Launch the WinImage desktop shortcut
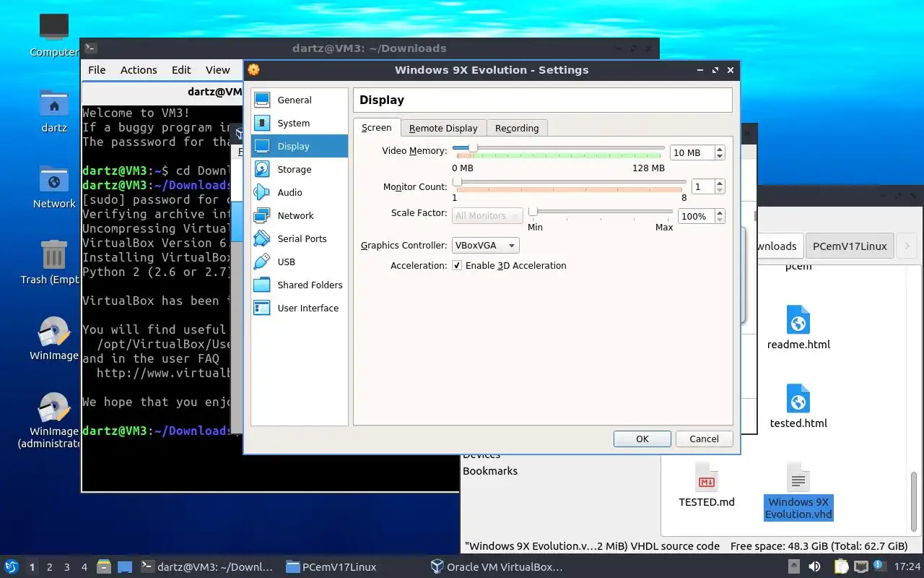Image resolution: width=924 pixels, height=578 pixels. [x=54, y=339]
